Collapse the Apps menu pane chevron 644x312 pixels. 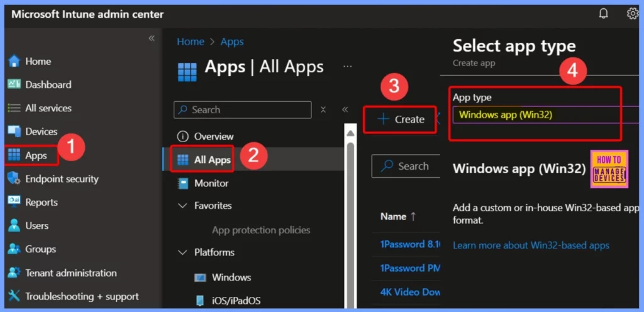pos(345,109)
